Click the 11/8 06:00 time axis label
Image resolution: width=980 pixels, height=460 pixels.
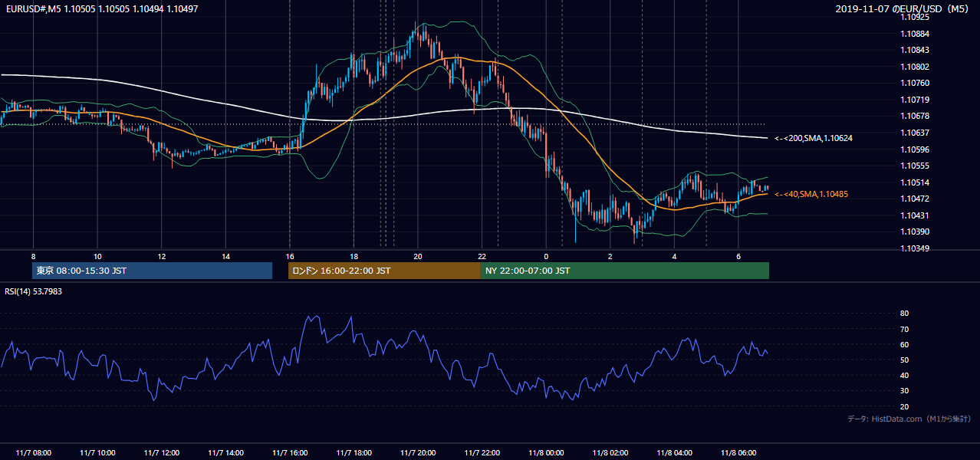coord(738,452)
